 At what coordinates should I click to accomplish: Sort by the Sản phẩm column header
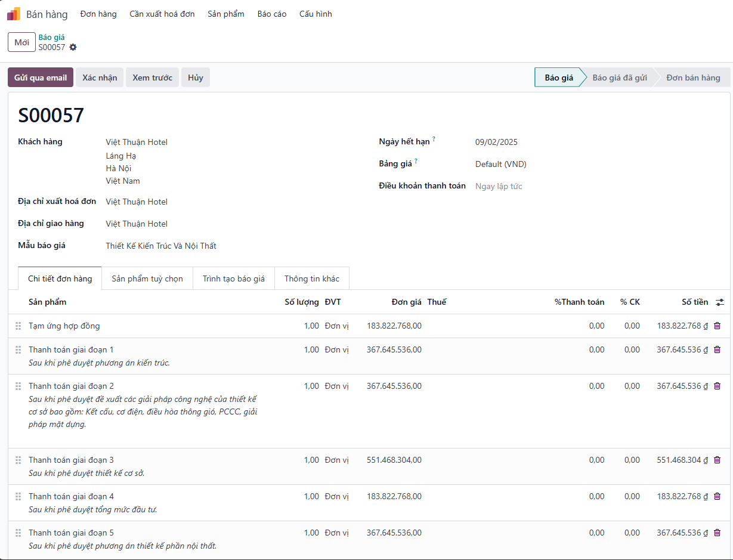tap(48, 302)
